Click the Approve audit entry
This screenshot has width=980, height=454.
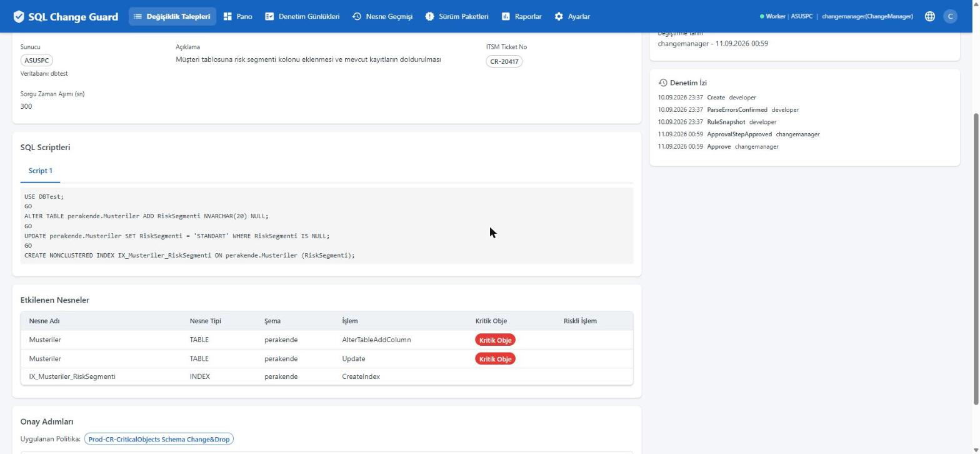point(719,146)
